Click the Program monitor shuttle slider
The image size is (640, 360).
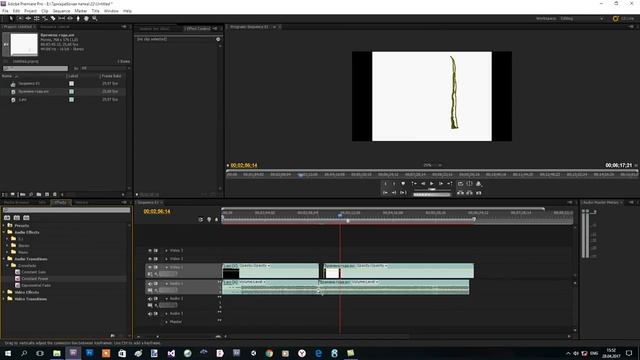tap(431, 189)
